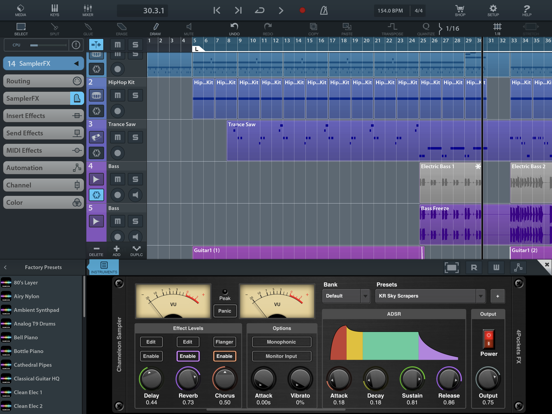Click the Panic button on sampler

pos(225,311)
